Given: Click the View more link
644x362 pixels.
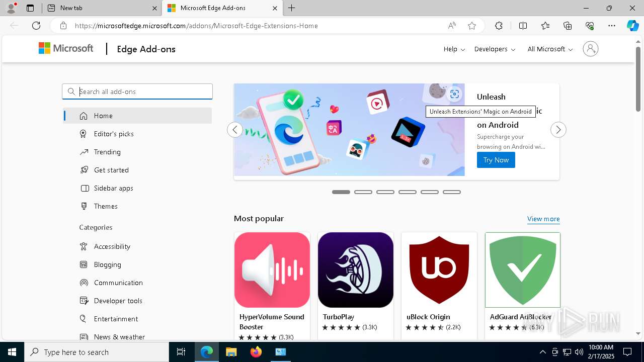Looking at the screenshot, I should [x=543, y=219].
